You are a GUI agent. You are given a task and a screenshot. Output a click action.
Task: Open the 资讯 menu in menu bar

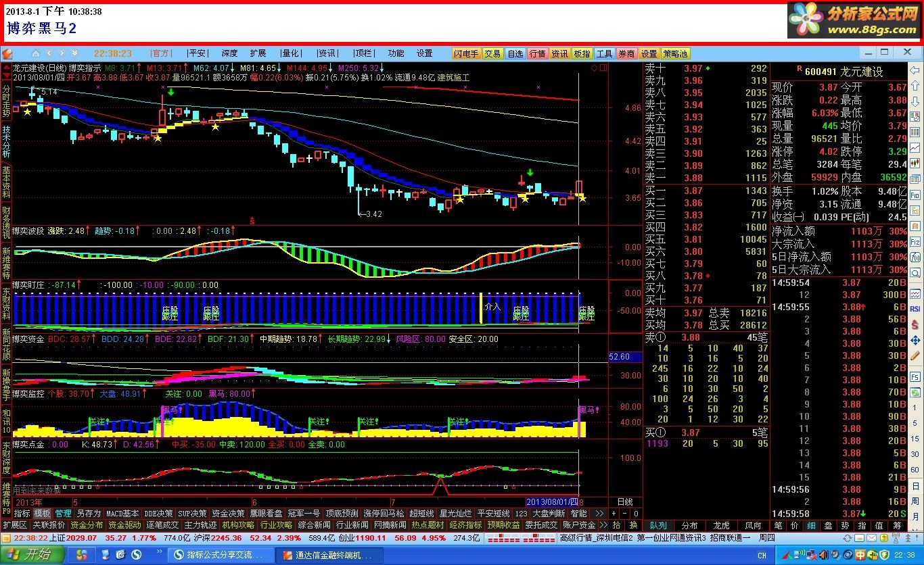pos(328,53)
